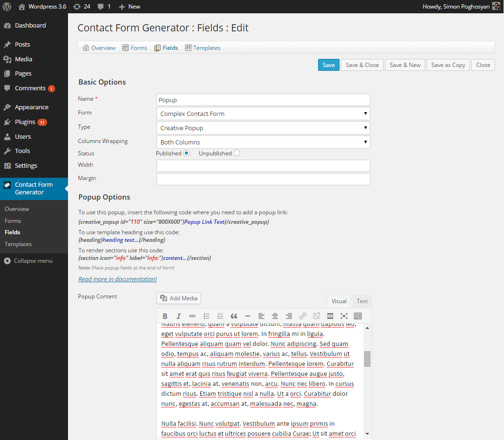Click the WordPress logo in the admin bar
504x440 pixels.
tap(7, 7)
